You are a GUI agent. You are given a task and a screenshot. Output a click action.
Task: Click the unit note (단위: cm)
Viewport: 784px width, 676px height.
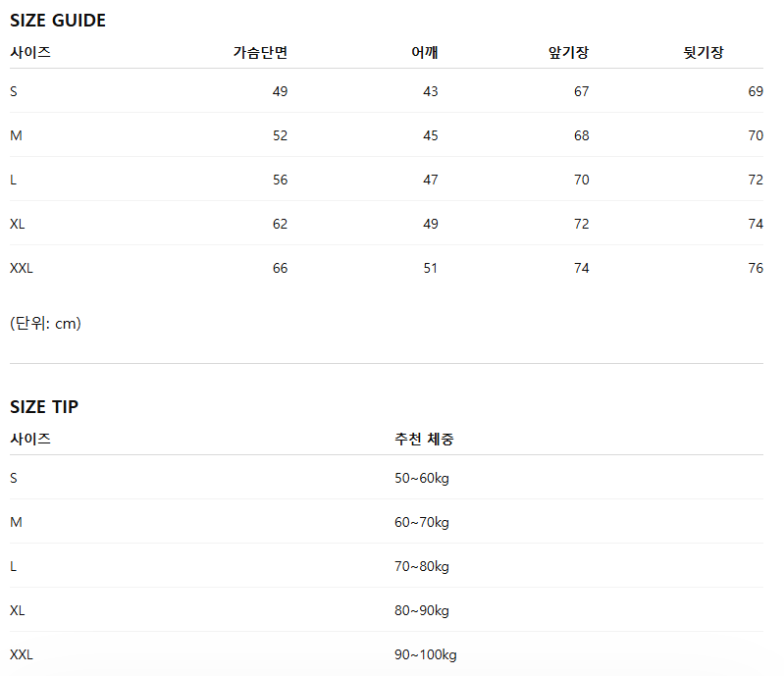pyautogui.click(x=45, y=324)
